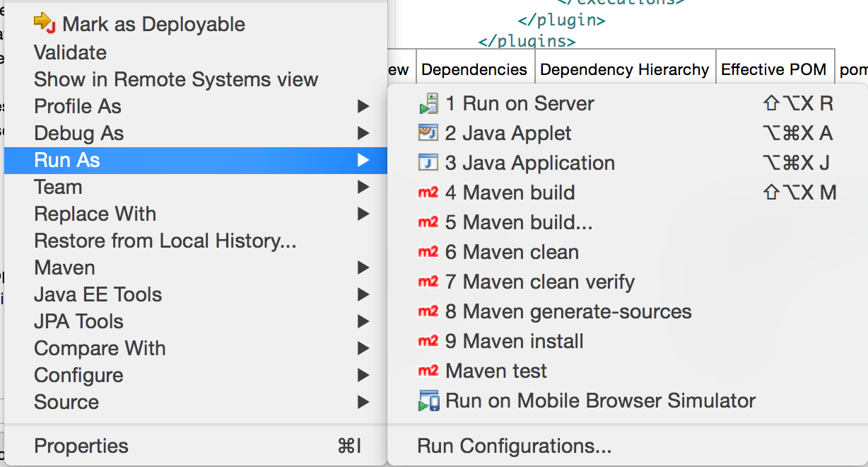Screen dimensions: 868x467
Task: Click the Mark as Deployable icon
Action: point(45,23)
